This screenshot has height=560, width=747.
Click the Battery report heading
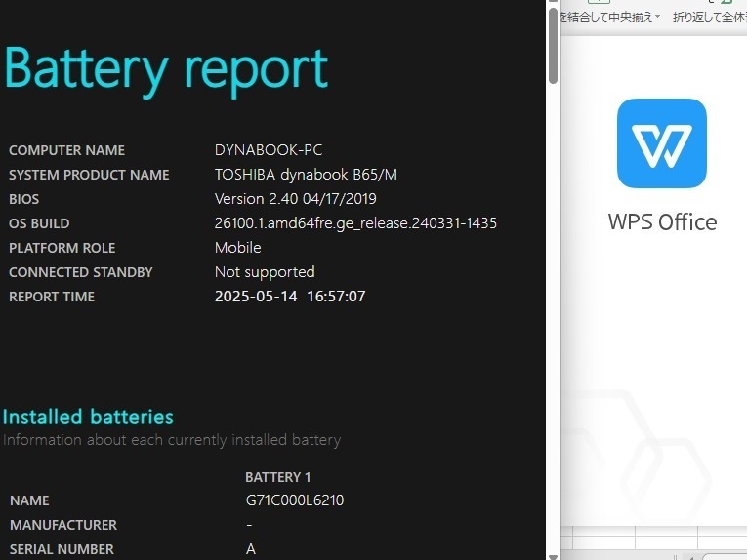click(x=166, y=70)
